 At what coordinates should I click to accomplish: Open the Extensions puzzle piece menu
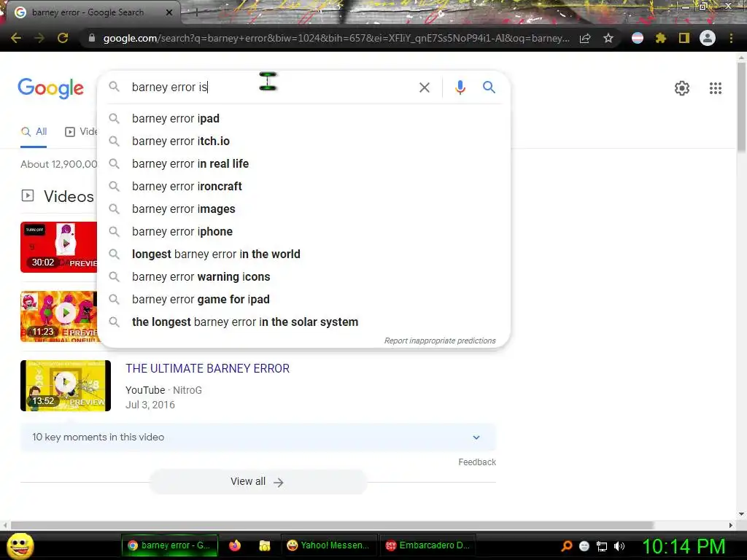(x=661, y=38)
